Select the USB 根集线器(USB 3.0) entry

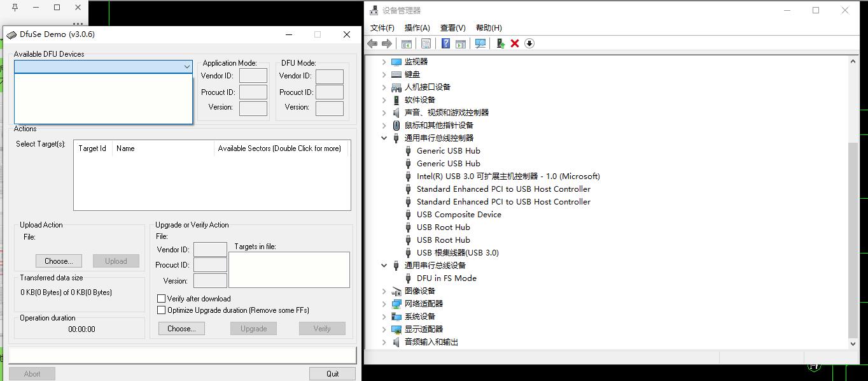pos(458,252)
